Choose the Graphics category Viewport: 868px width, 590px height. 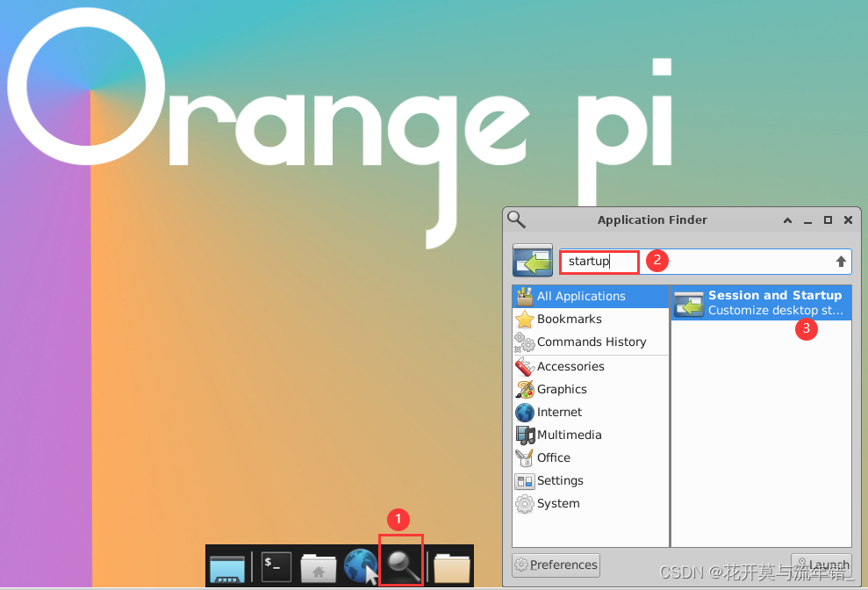[x=591, y=389]
